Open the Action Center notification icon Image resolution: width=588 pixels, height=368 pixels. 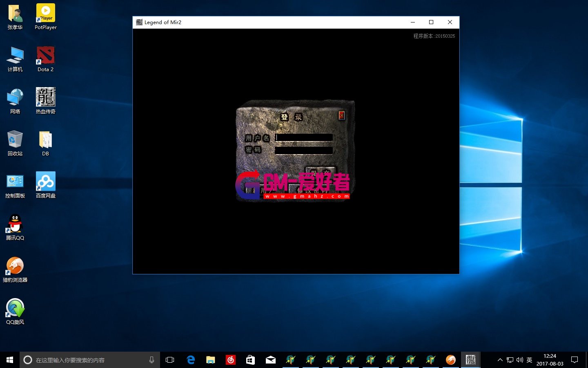click(575, 360)
